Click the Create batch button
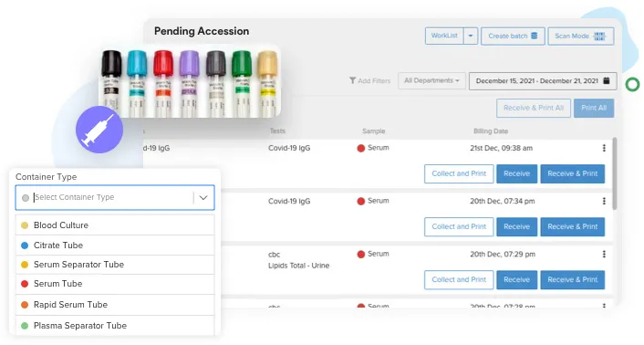This screenshot has height=345, width=644. pyautogui.click(x=513, y=37)
